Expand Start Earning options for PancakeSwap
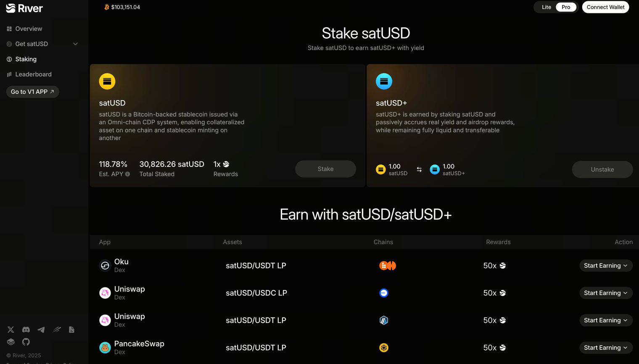This screenshot has width=639, height=364. pyautogui.click(x=606, y=348)
